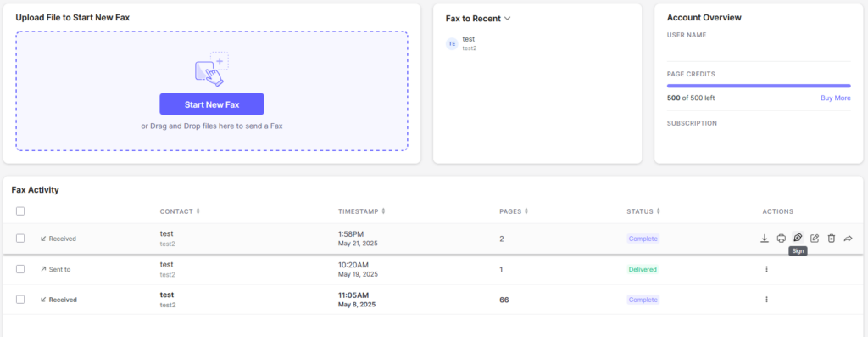Open the more actions menu for the 10:20AM fax
The image size is (868, 337).
(766, 269)
